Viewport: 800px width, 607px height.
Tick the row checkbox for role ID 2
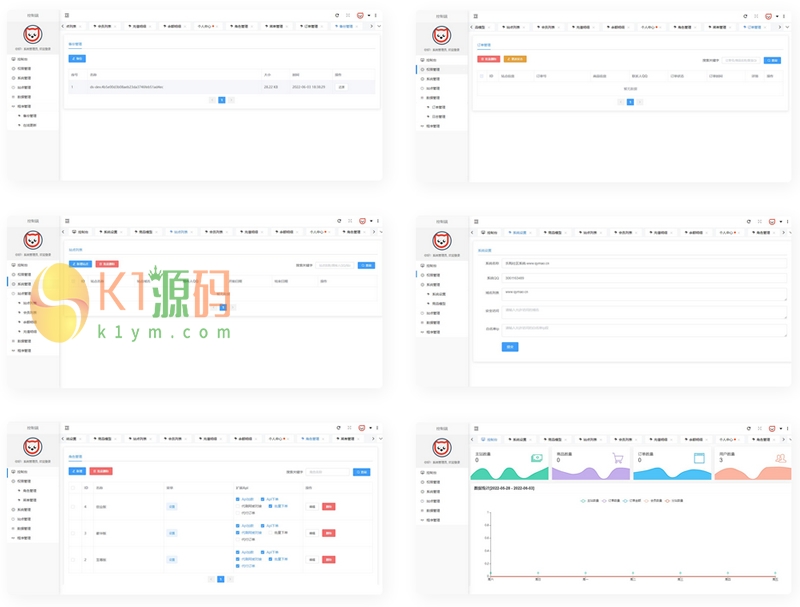pyautogui.click(x=73, y=560)
